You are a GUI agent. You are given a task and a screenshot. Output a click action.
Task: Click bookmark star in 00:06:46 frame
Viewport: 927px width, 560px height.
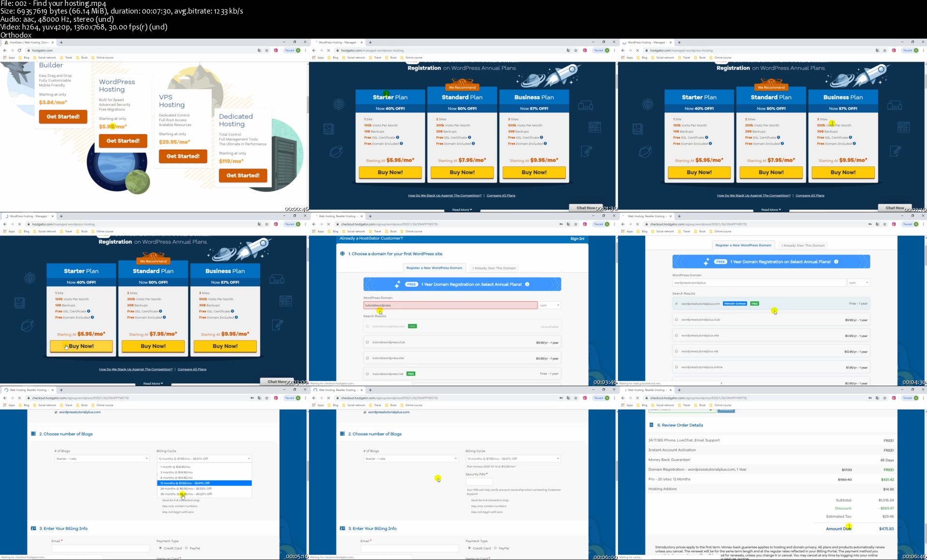coord(885,398)
